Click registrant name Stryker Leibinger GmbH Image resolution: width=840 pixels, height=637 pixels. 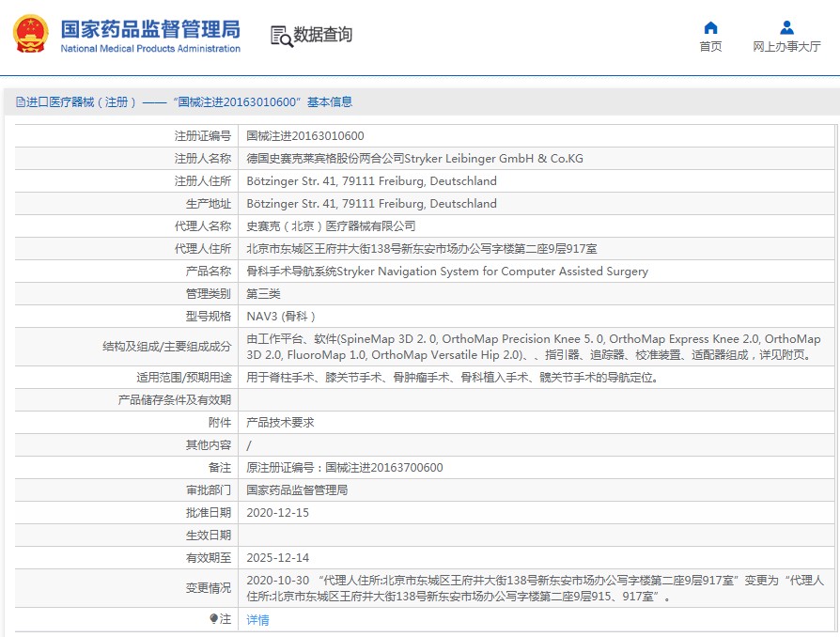[414, 159]
